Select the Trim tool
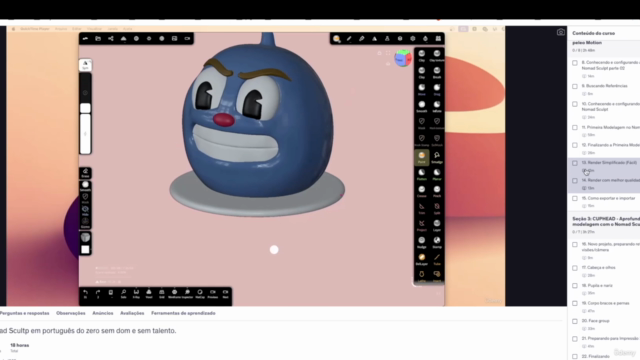640x360 pixels. coord(422,209)
